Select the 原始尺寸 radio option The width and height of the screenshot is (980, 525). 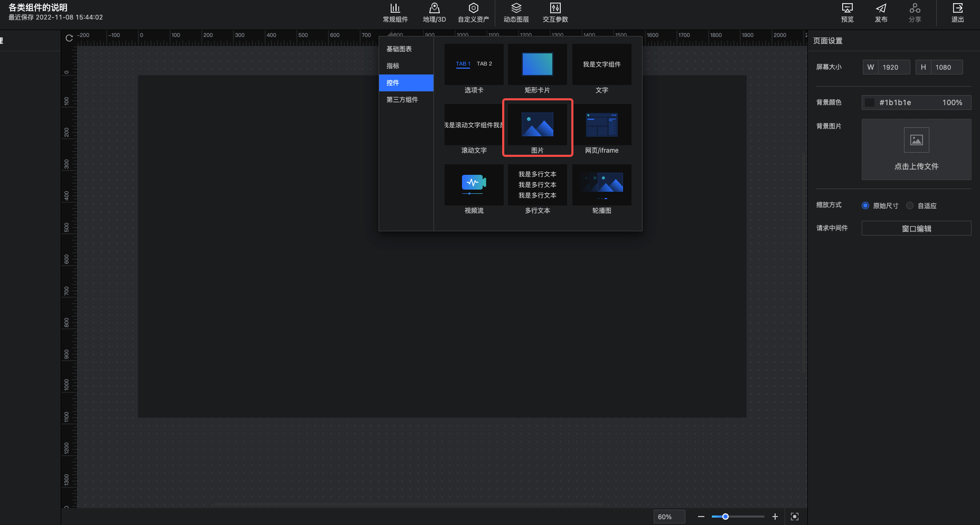click(x=865, y=205)
